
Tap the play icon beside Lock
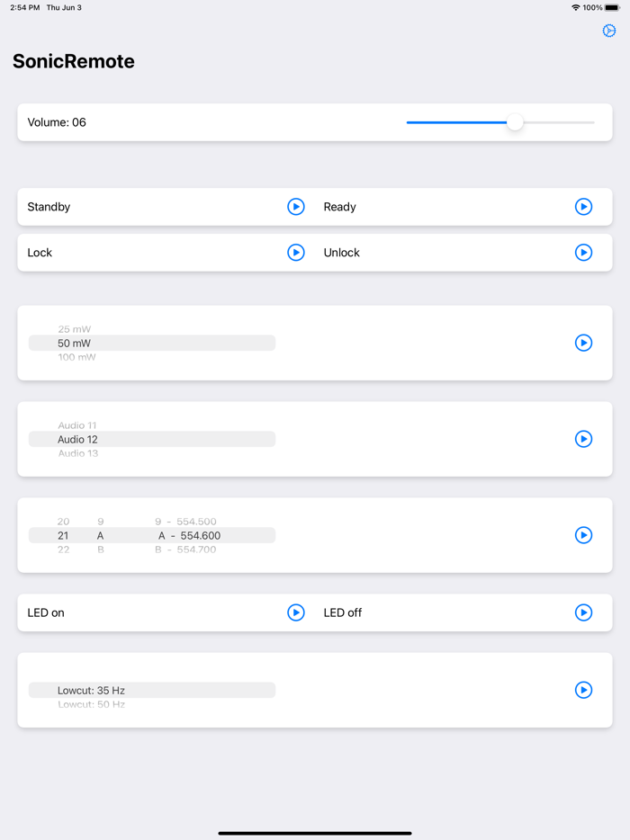pyautogui.click(x=295, y=253)
